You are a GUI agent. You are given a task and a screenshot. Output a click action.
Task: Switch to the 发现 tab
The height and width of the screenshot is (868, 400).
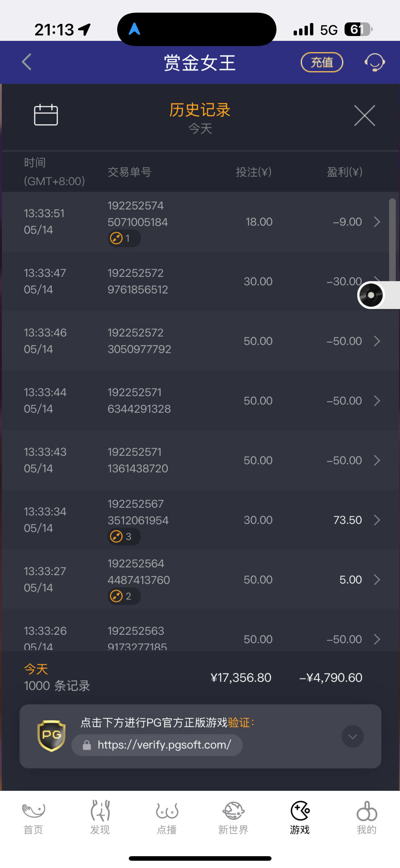pos(100,817)
